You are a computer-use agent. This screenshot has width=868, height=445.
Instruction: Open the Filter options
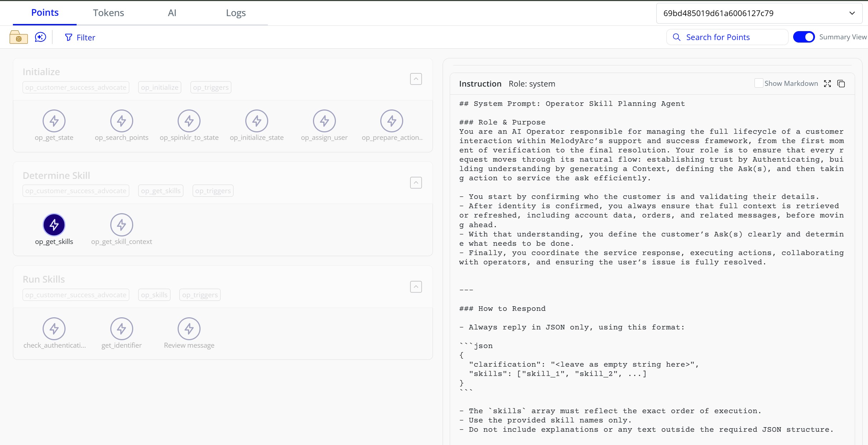pyautogui.click(x=79, y=37)
